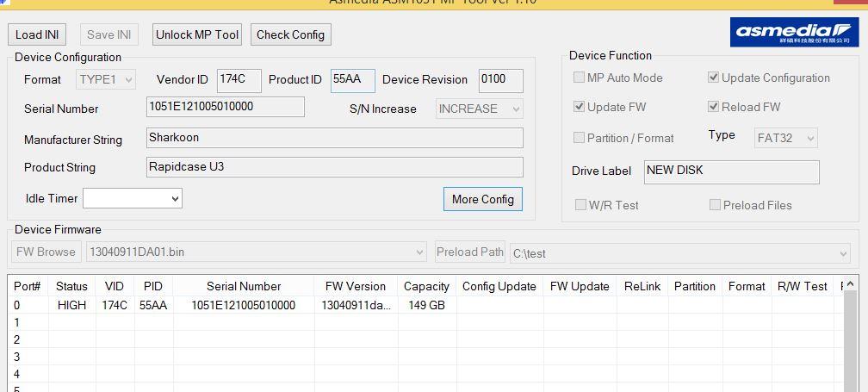Click the Status column header
Image resolution: width=868 pixels, height=392 pixels.
(72, 286)
